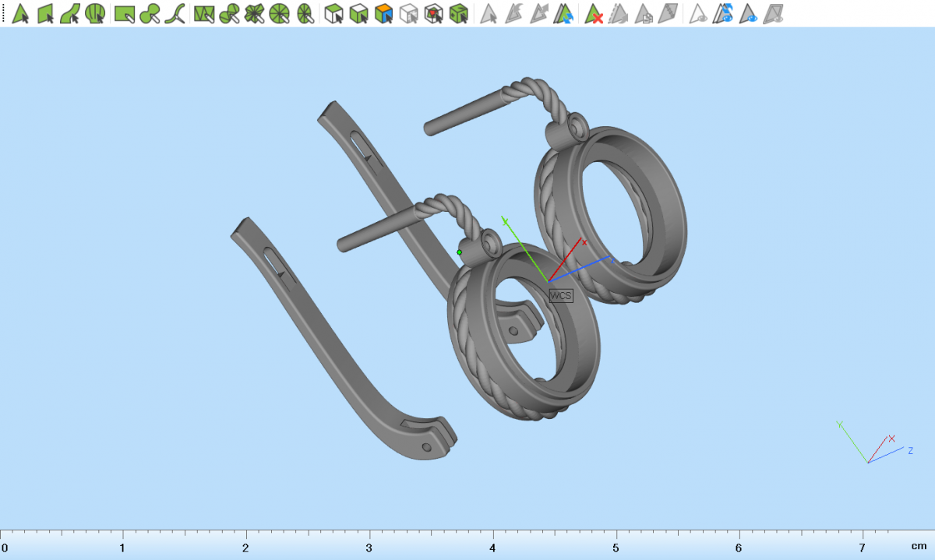This screenshot has width=935, height=560.
Task: Select the Mark Shell tool
Action: click(x=95, y=13)
